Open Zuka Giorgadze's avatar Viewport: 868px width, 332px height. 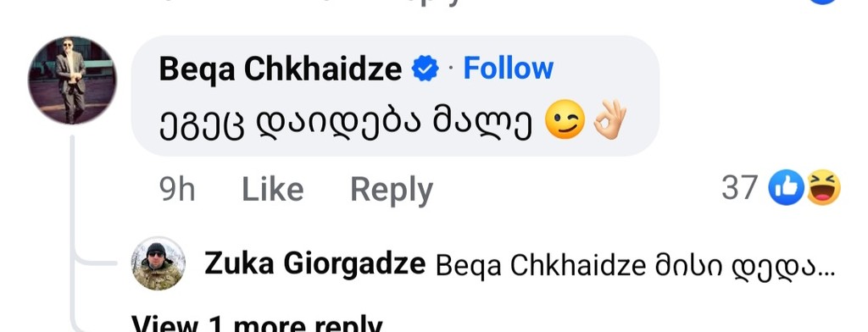coord(158,263)
